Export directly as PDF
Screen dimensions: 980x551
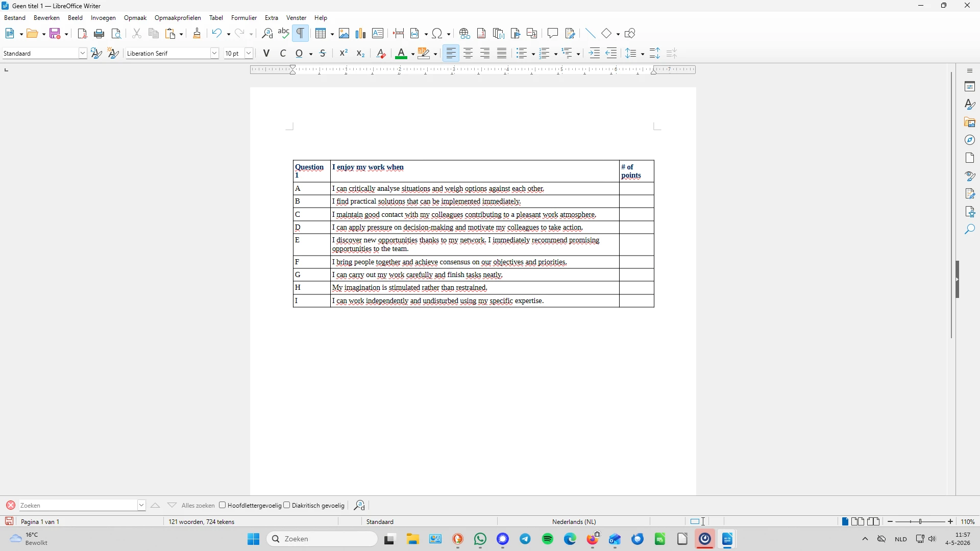82,34
